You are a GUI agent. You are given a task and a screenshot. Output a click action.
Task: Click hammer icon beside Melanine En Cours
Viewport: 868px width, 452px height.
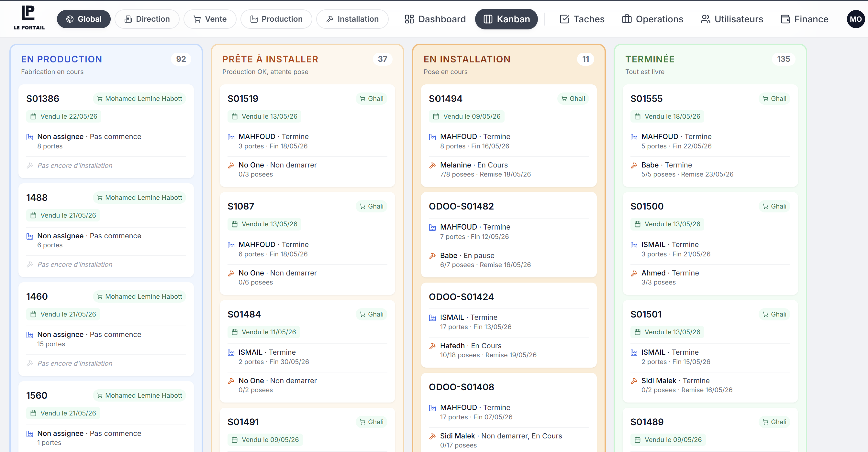coord(432,165)
